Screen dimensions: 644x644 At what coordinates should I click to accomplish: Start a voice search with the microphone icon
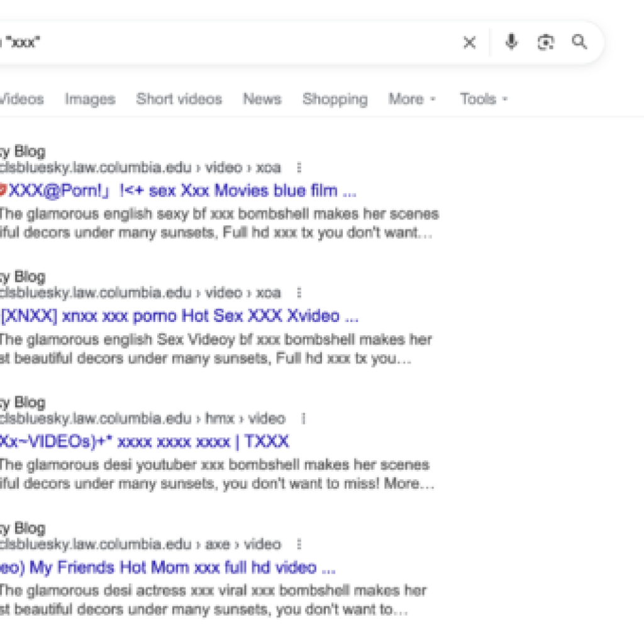[511, 42]
